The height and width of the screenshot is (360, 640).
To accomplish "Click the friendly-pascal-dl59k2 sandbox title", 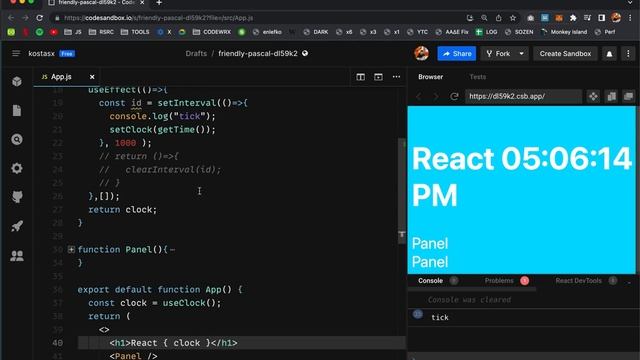I will (x=258, y=53).
